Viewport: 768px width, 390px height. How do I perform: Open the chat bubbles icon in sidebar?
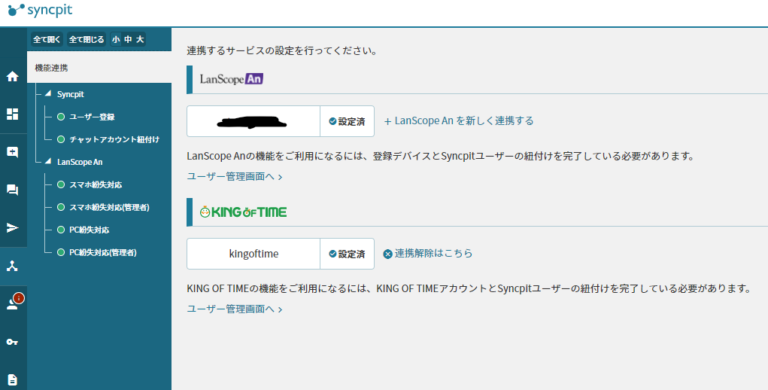(13, 190)
